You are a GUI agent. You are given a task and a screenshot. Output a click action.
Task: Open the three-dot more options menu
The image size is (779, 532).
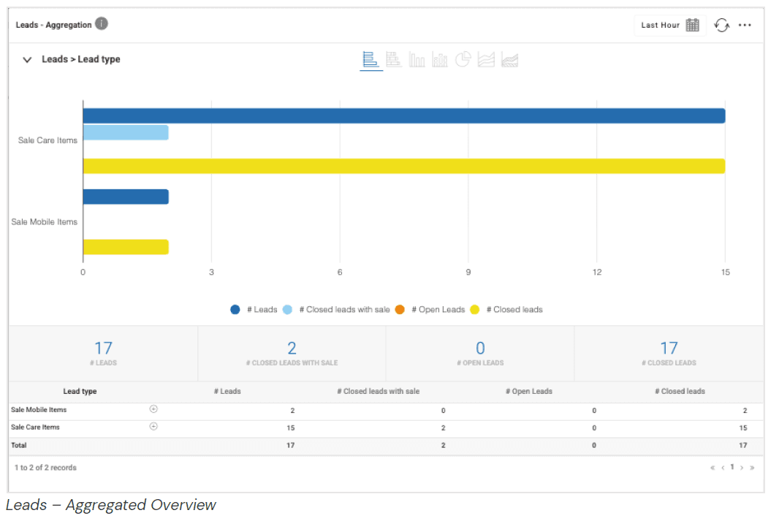coord(745,25)
